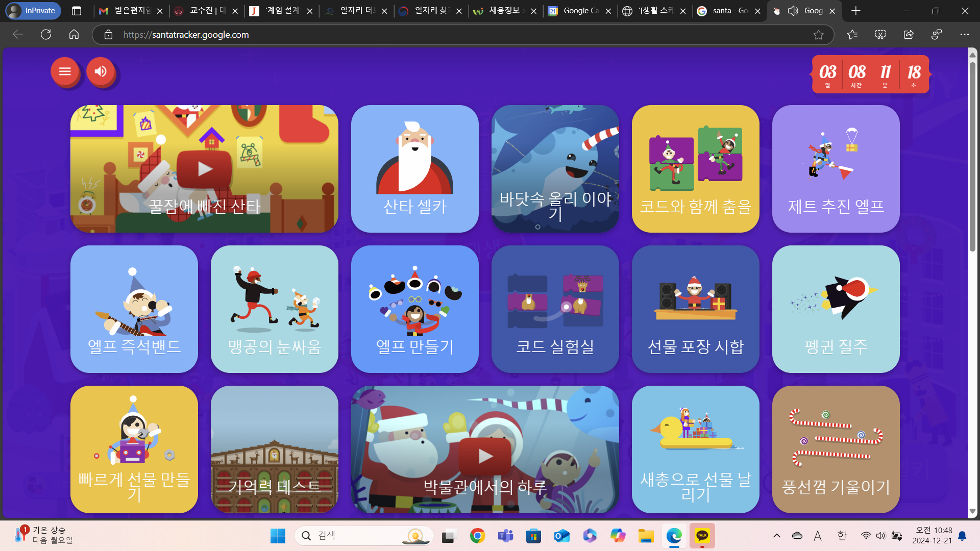Click the InPrivate profile badge
The image size is (980, 551).
(33, 11)
